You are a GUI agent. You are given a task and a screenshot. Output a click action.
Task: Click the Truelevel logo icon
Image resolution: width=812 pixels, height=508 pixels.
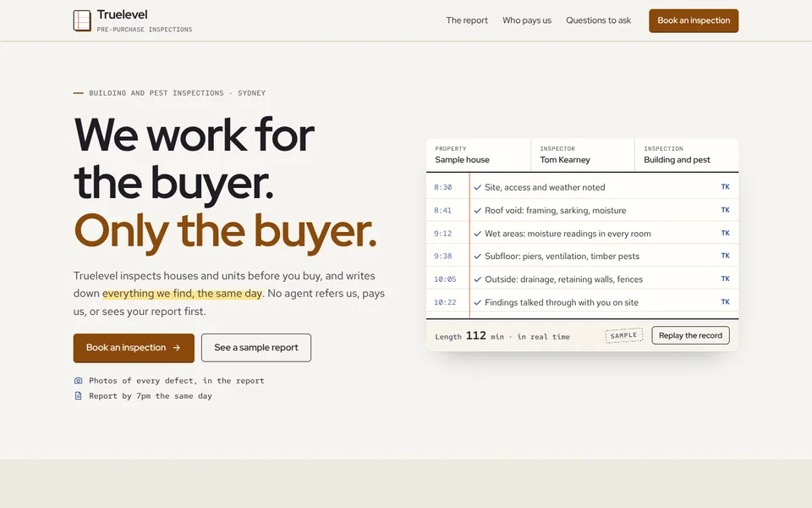[x=82, y=20]
